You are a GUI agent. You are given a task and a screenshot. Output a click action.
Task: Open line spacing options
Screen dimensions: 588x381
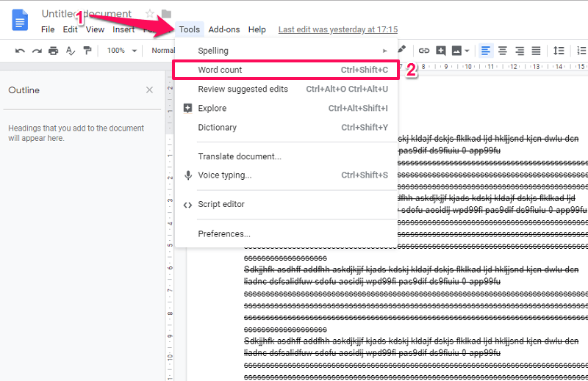click(x=559, y=51)
